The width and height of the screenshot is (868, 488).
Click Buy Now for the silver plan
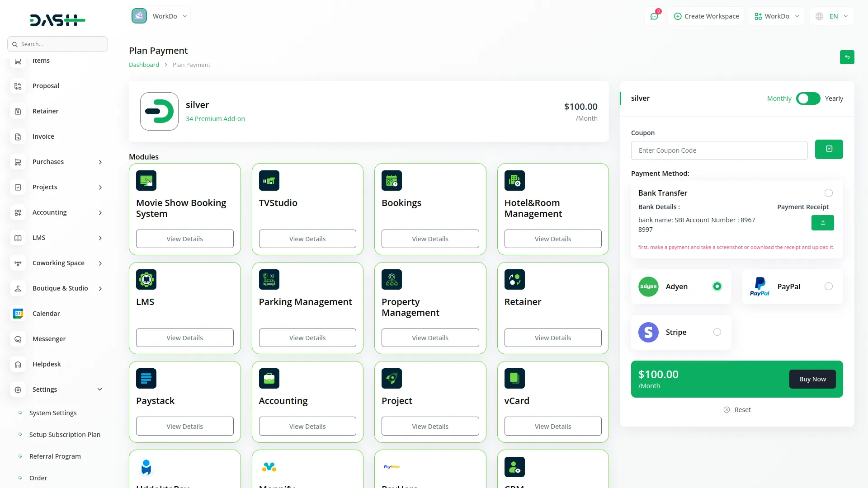[x=812, y=379]
